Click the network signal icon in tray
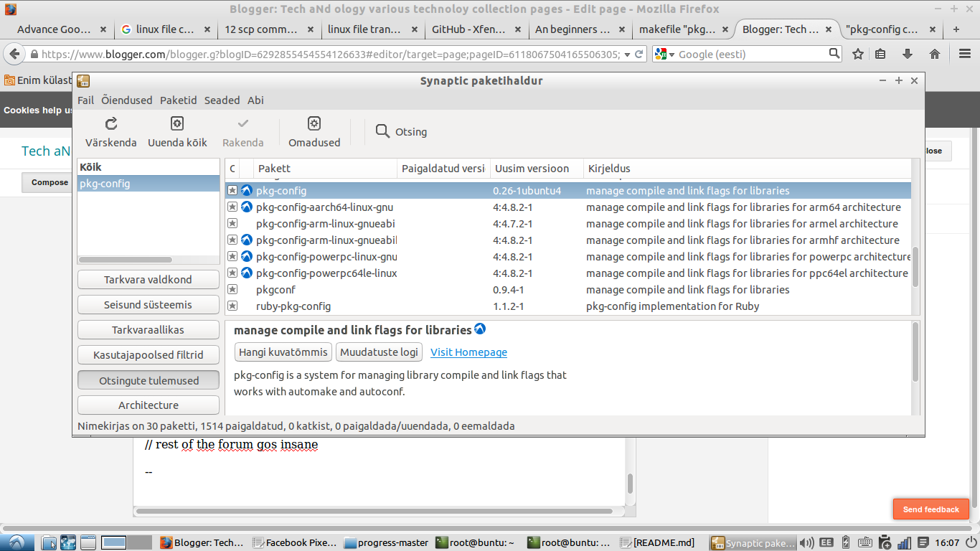This screenshot has height=551, width=980. pos(904,543)
